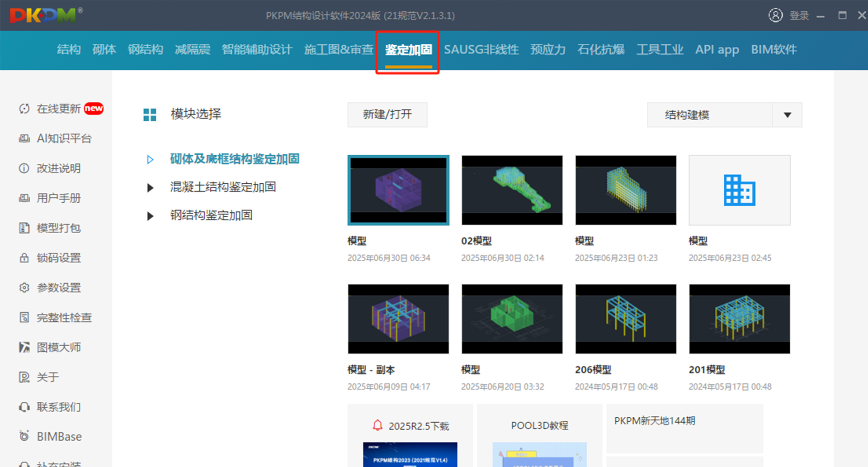Switch to the API app tab

coord(717,50)
